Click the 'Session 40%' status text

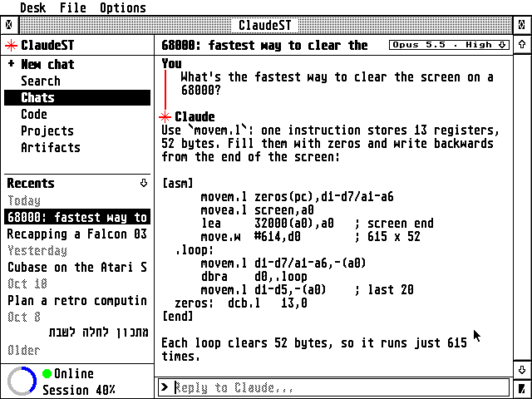[x=79, y=390]
